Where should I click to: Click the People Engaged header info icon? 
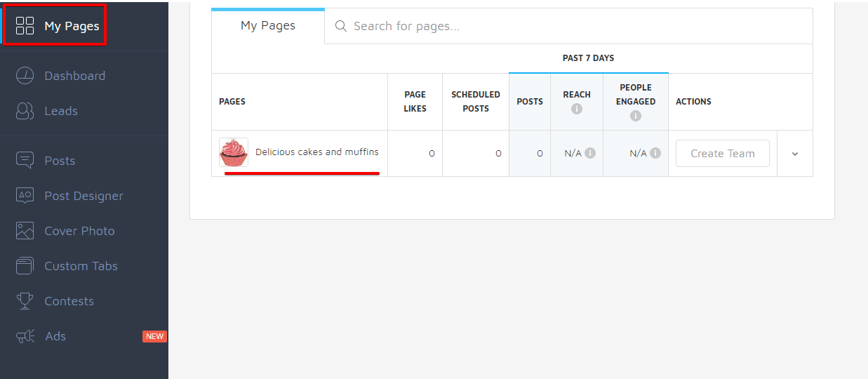[x=636, y=116]
